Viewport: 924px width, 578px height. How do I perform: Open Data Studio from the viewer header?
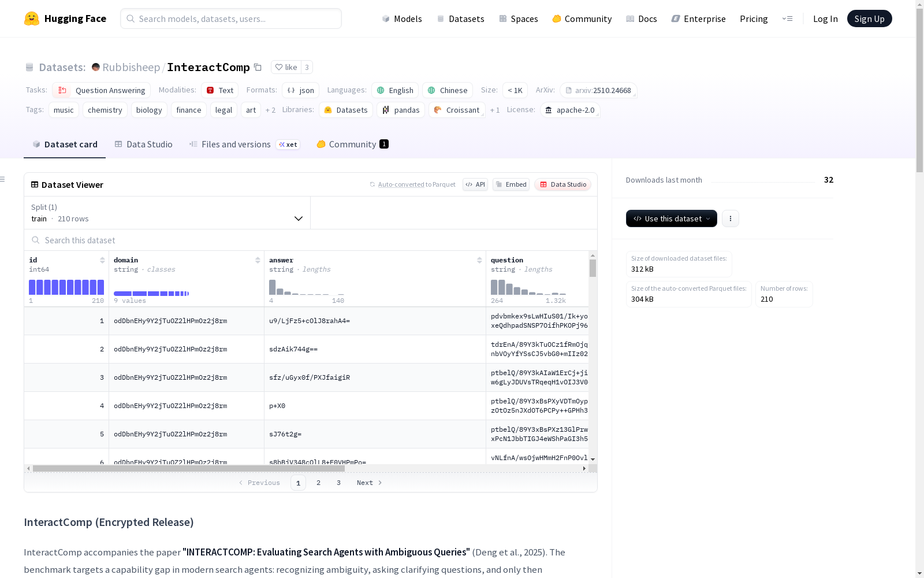point(562,184)
